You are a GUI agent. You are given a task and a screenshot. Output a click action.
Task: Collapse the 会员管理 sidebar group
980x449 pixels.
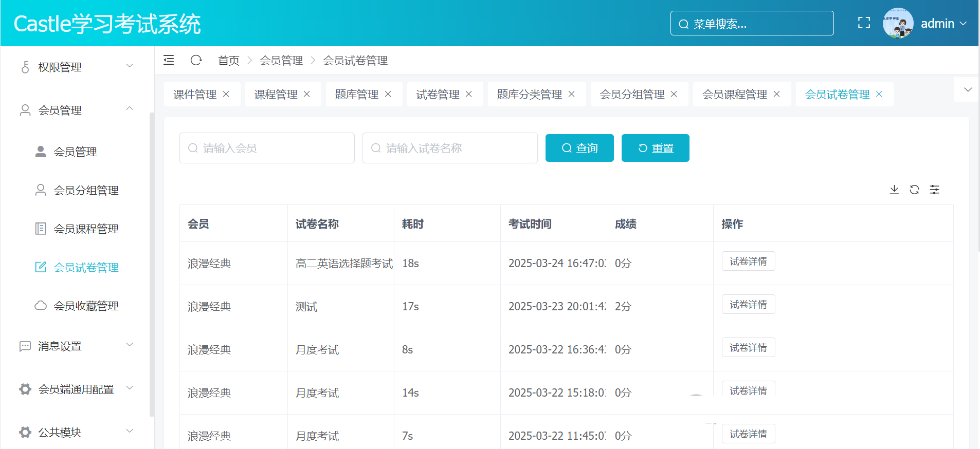pyautogui.click(x=77, y=110)
